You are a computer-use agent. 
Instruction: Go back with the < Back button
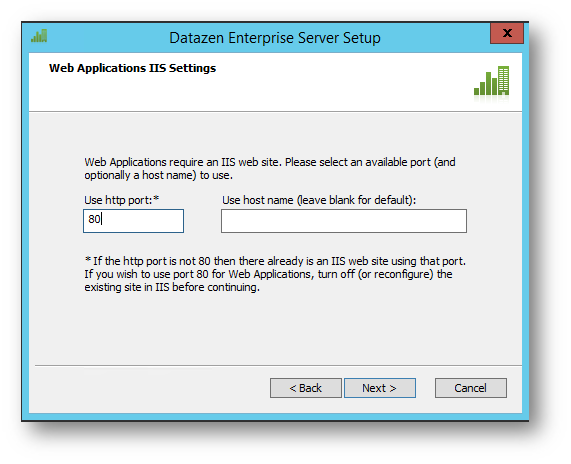tap(306, 388)
